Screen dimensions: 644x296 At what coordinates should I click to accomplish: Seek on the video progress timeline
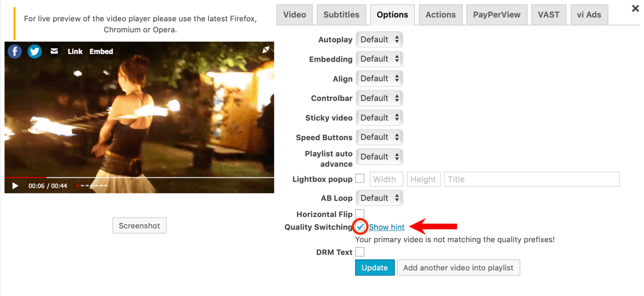(139, 177)
